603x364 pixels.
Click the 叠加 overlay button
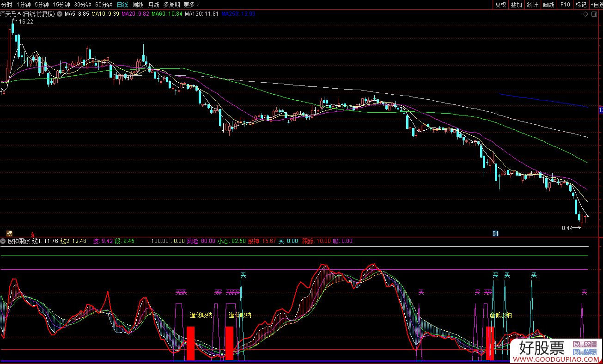pyautogui.click(x=516, y=5)
